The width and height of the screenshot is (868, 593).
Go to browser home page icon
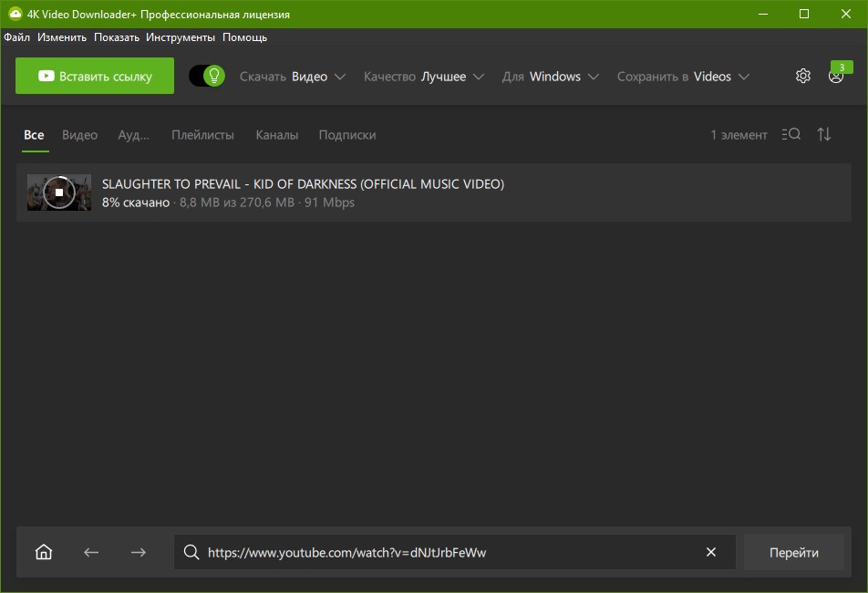(x=44, y=552)
